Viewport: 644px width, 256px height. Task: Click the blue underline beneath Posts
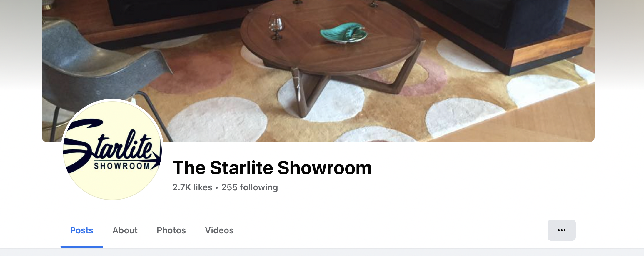click(82, 247)
